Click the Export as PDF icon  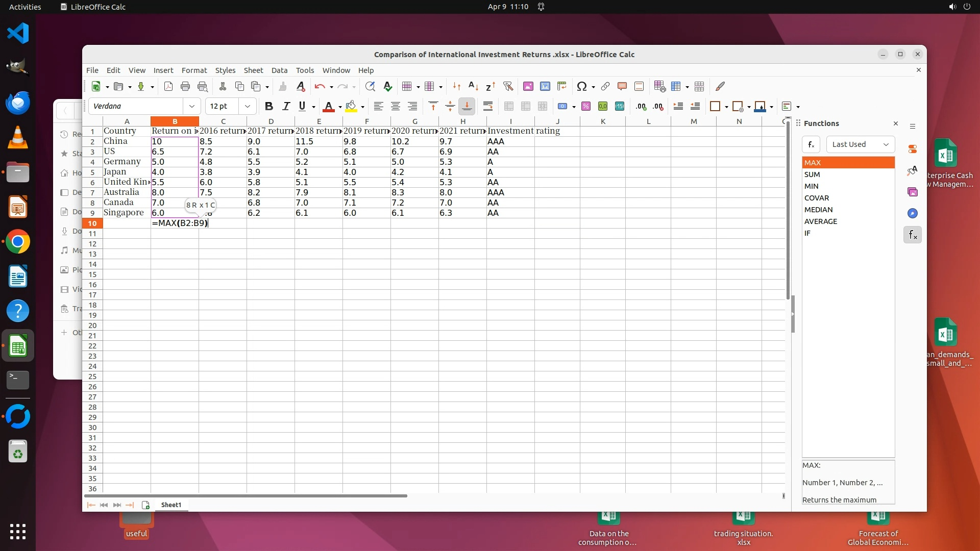pyautogui.click(x=168, y=87)
